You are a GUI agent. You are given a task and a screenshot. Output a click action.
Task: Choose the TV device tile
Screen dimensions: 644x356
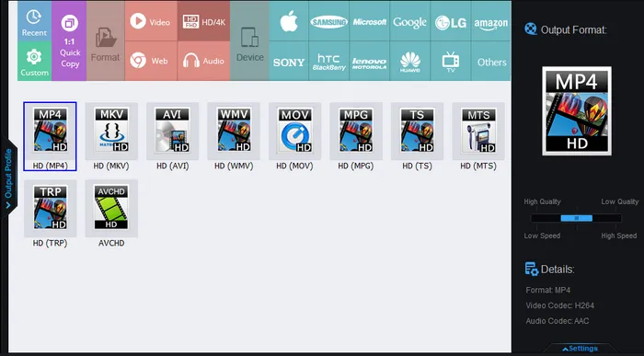[451, 61]
